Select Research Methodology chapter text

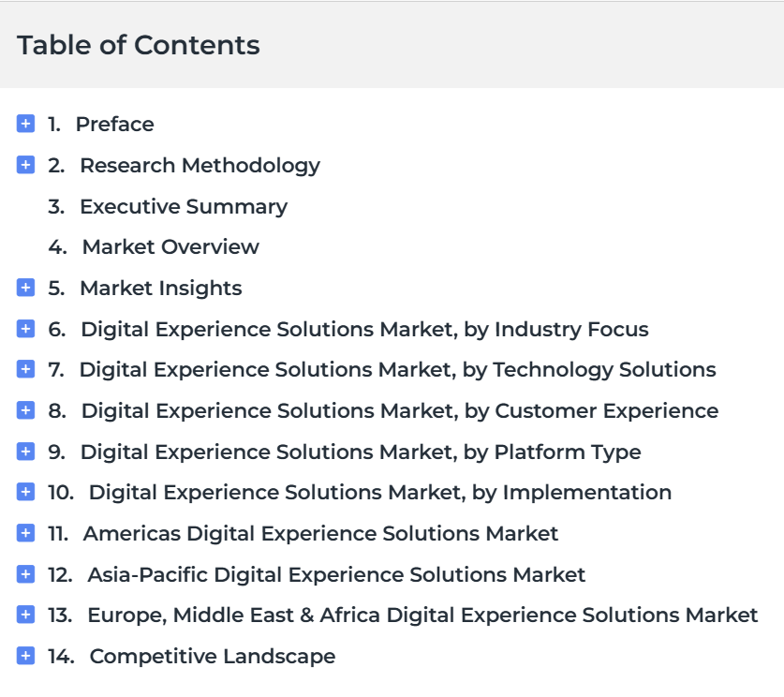pyautogui.click(x=200, y=166)
